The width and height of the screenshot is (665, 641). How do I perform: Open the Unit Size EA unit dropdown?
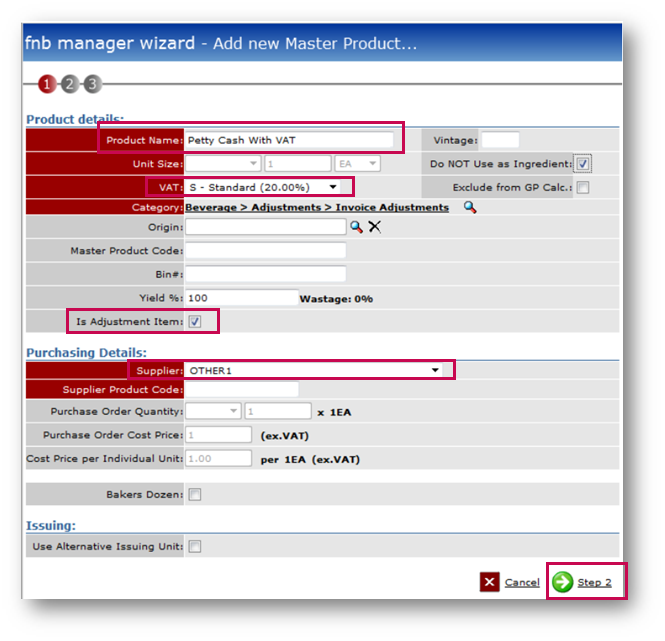(357, 164)
